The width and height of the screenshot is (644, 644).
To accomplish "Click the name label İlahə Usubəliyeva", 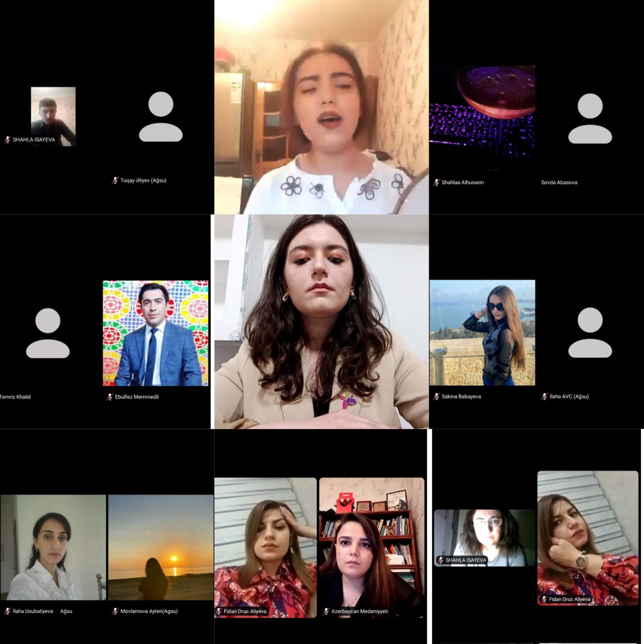I will (x=33, y=611).
